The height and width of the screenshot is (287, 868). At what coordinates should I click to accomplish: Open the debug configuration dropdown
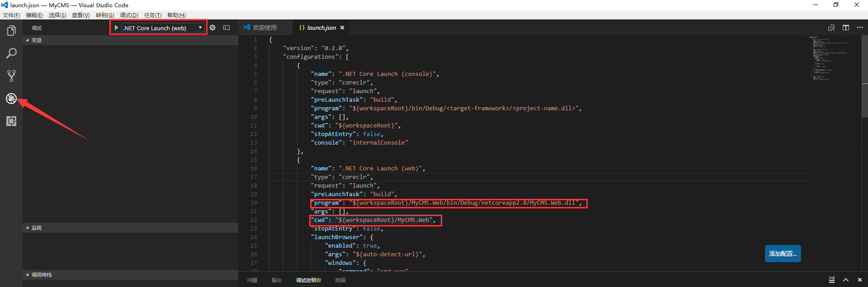tap(163, 28)
